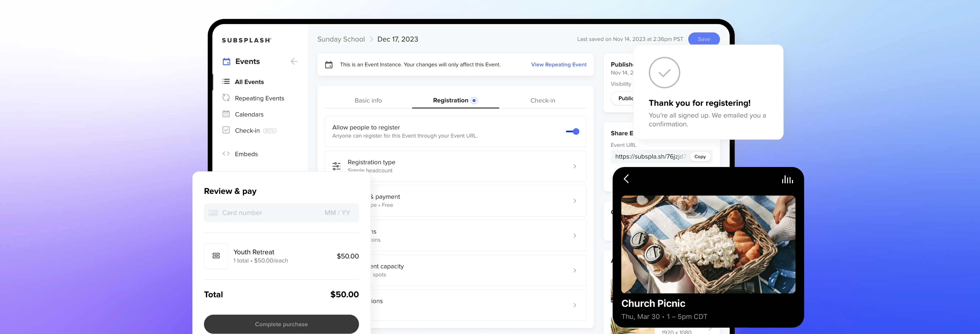Screen dimensions: 980x334
Task: Click the Check-in checkmark icon
Action: point(226,130)
